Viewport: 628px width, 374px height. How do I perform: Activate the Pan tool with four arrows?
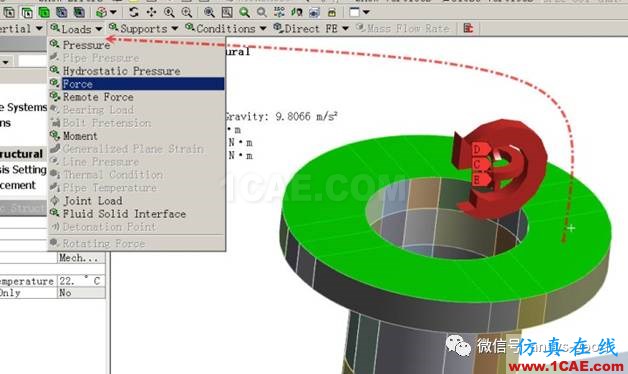151,12
